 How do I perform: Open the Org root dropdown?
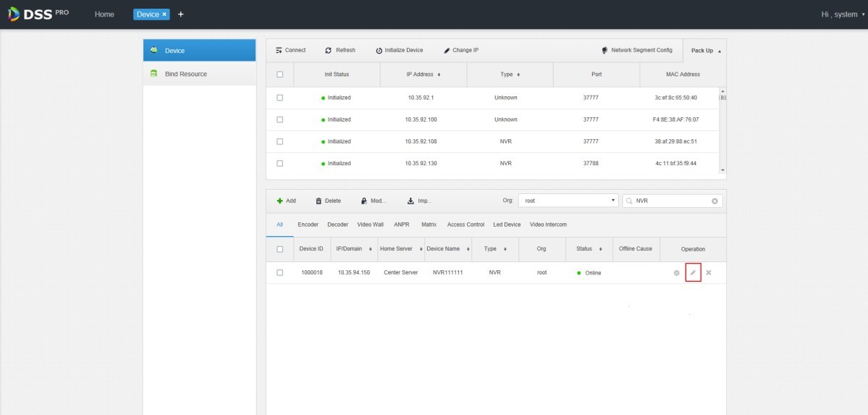pyautogui.click(x=569, y=201)
